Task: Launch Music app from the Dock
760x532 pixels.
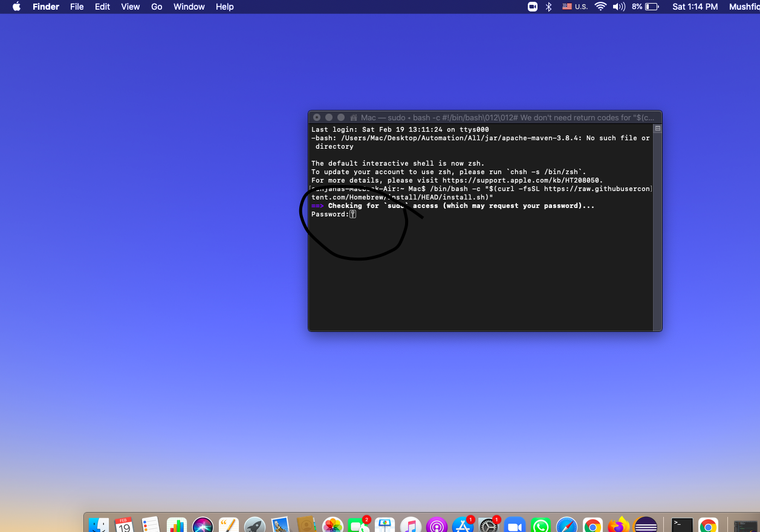Action: [411, 526]
